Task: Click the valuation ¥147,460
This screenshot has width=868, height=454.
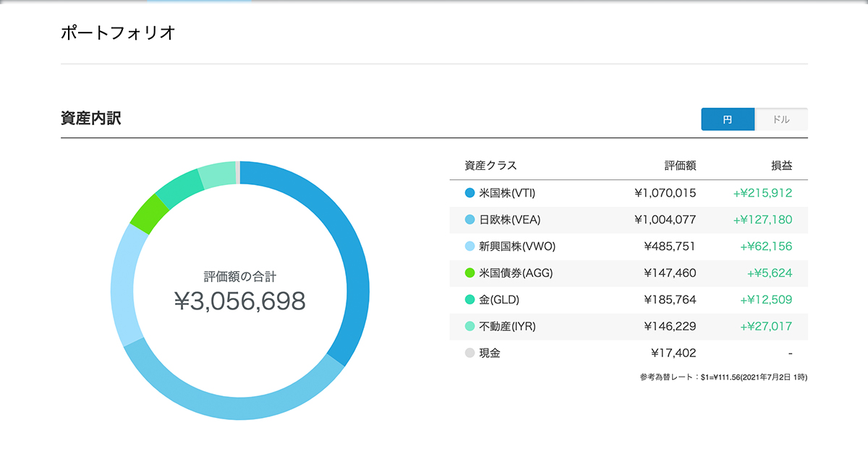Action: (x=669, y=273)
